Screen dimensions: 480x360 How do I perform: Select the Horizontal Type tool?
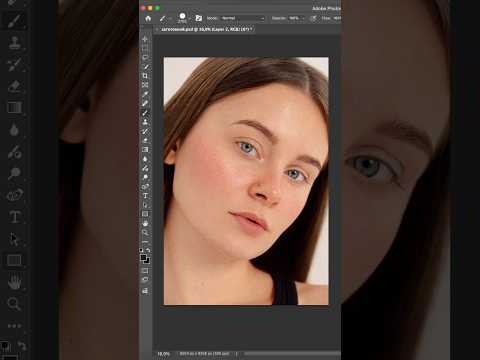tap(145, 196)
